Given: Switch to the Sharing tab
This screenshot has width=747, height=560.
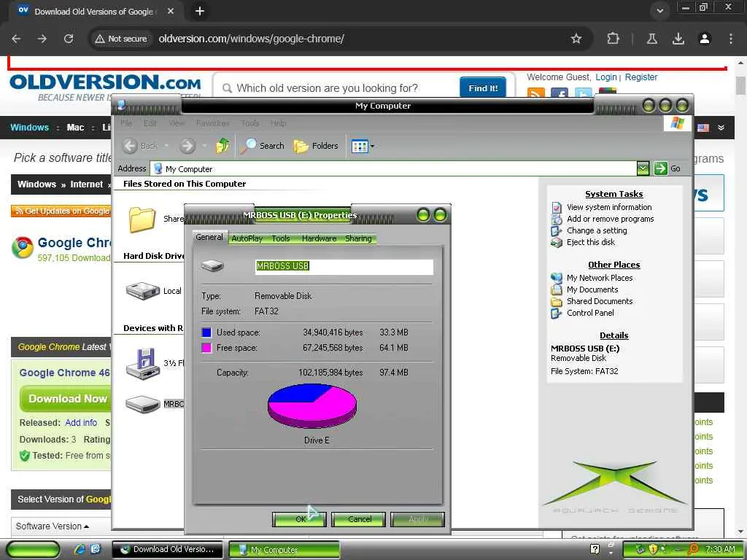Looking at the screenshot, I should coord(358,238).
